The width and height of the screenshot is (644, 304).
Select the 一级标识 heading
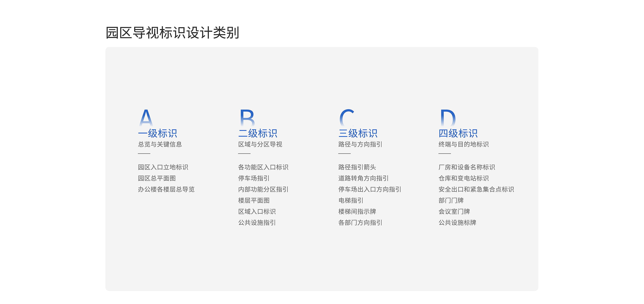157,133
